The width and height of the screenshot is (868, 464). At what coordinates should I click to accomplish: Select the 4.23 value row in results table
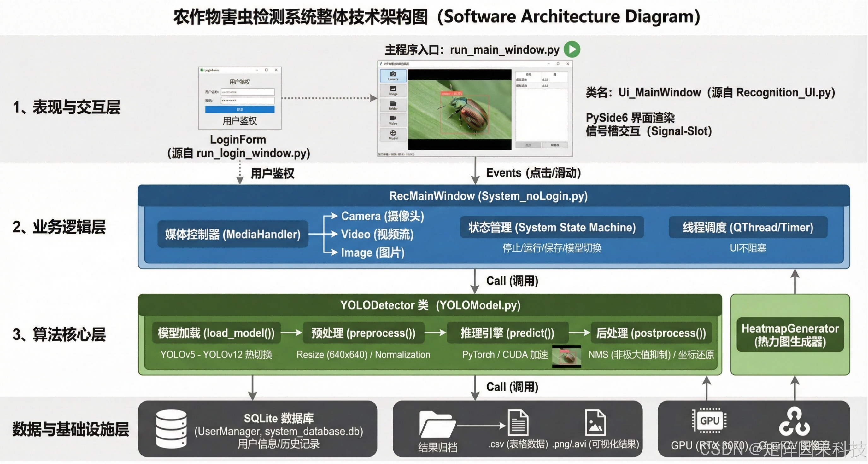[541, 80]
